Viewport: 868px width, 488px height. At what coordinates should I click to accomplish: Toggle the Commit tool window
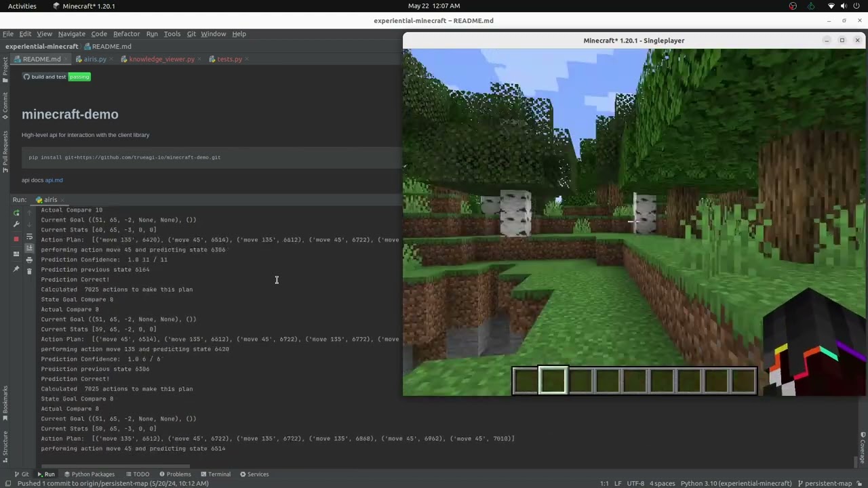coord(5,105)
